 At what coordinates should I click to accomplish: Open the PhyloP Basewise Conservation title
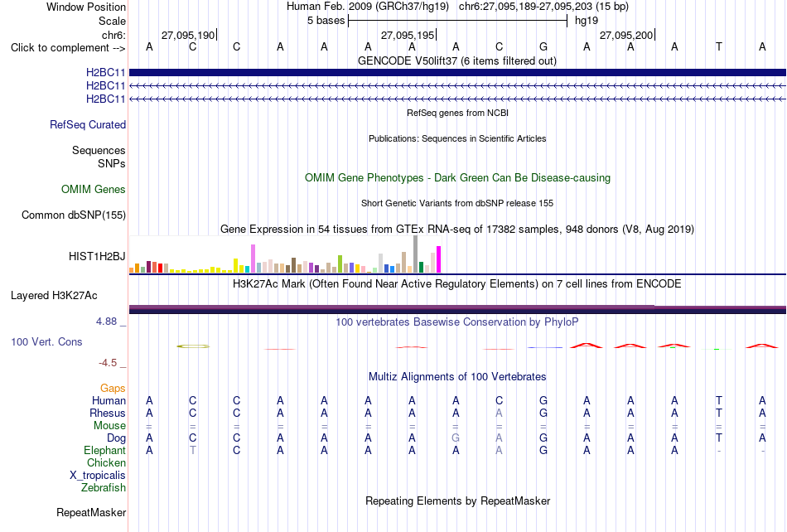[x=457, y=322]
